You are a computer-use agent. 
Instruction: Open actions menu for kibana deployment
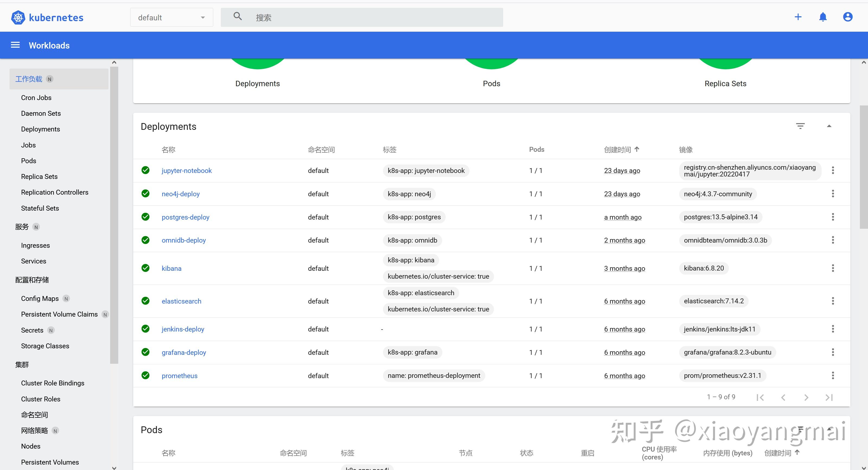(x=833, y=268)
